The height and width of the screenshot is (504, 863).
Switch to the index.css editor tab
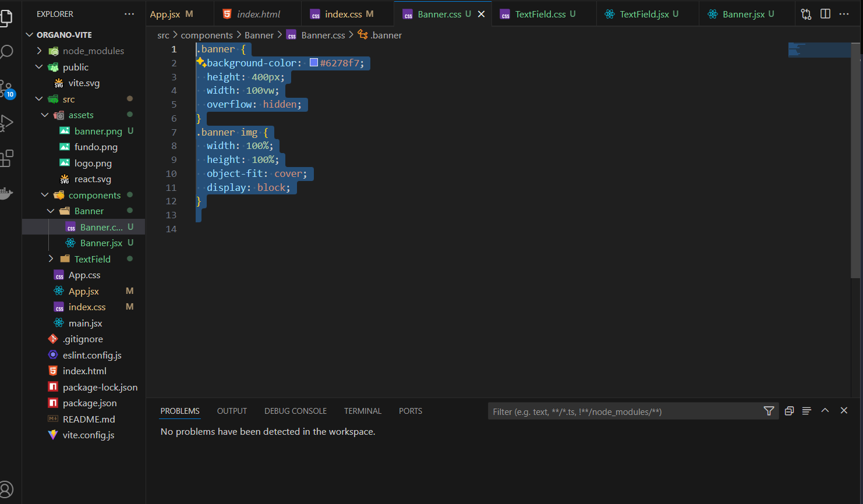pos(348,14)
